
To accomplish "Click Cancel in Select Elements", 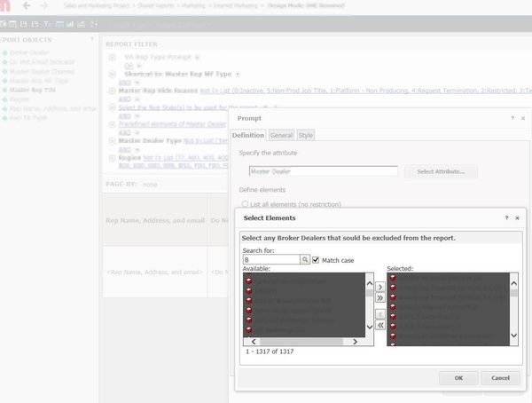I will coord(500,378).
